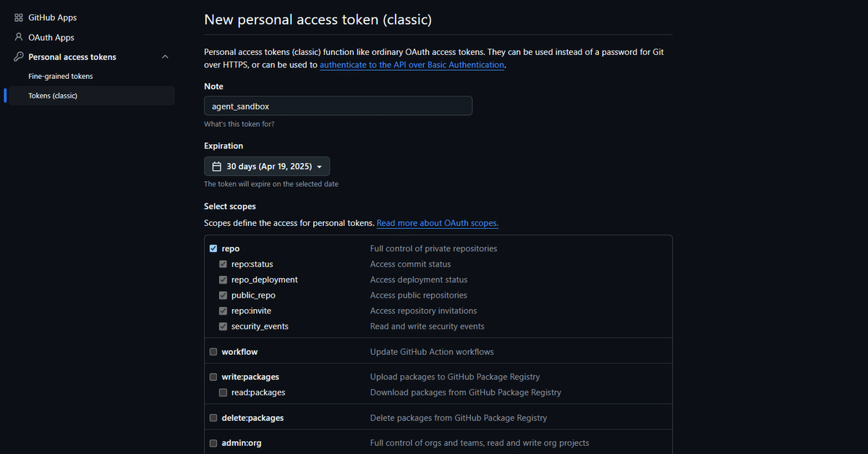
Task: Select Tokens (classic) in sidebar
Action: click(53, 96)
